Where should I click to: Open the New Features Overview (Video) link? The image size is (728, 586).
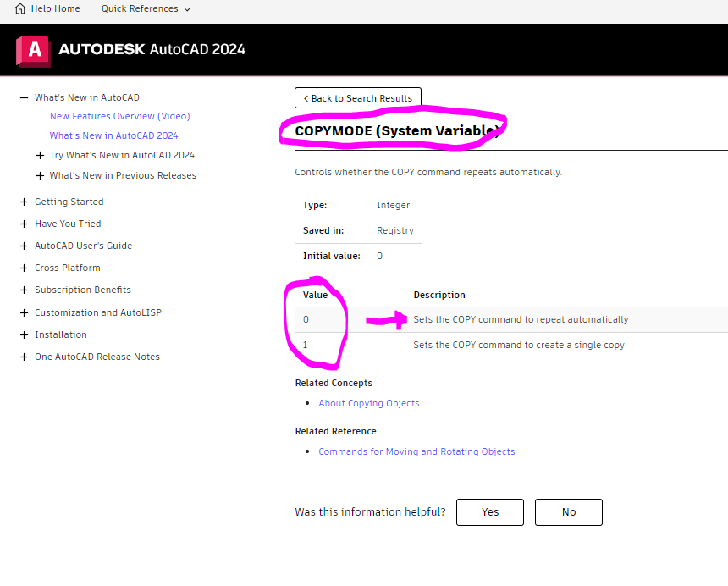click(x=119, y=116)
